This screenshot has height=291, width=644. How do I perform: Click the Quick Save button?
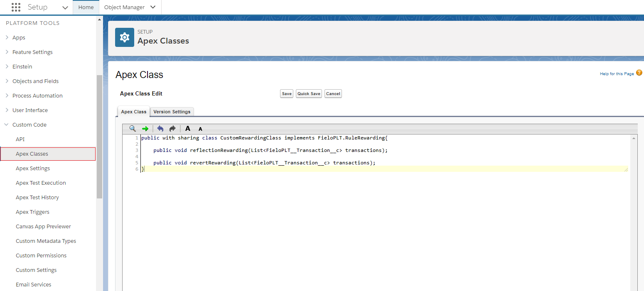click(x=309, y=94)
